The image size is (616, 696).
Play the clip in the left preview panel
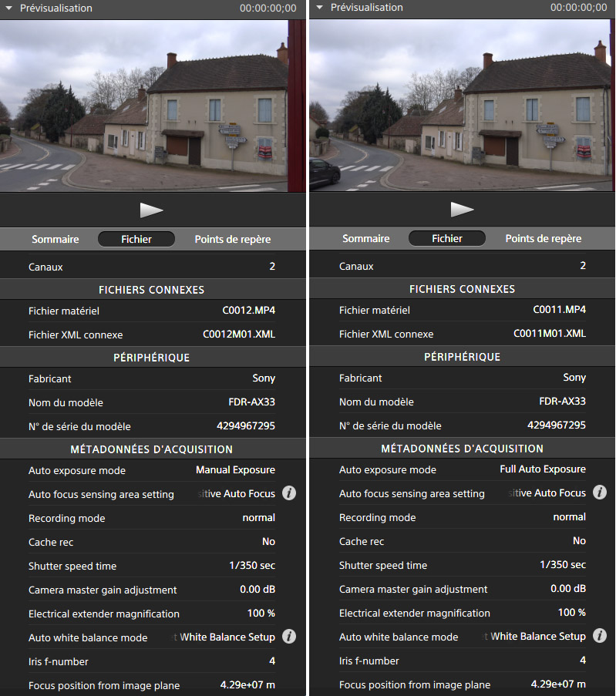coord(152,210)
